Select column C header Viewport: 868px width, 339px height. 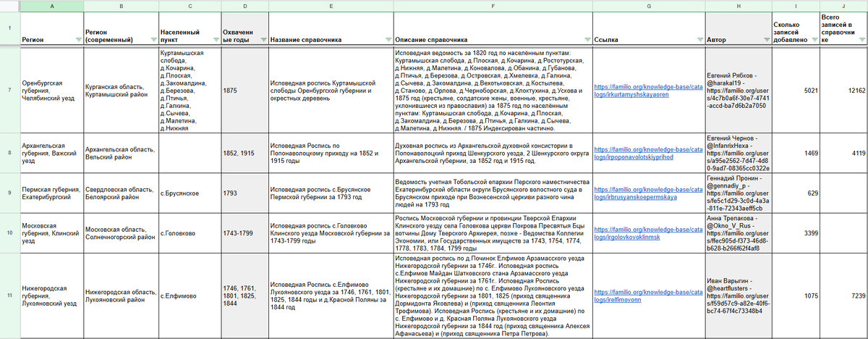click(x=190, y=5)
